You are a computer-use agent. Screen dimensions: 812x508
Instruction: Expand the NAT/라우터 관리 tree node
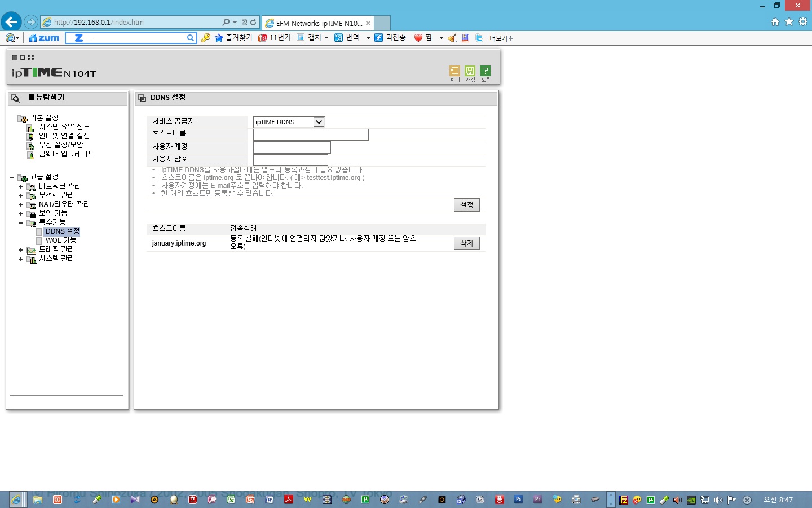[21, 205]
